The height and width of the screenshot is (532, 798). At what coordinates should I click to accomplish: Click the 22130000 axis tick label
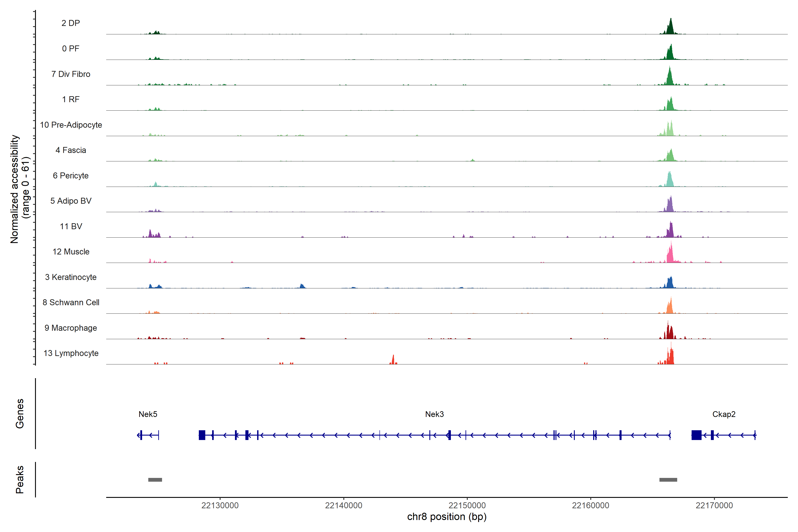220,506
